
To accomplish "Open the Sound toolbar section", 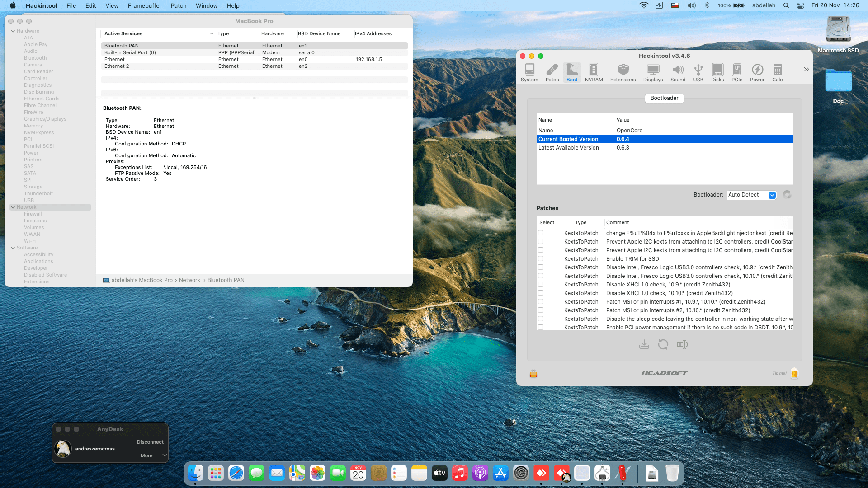I will point(678,72).
